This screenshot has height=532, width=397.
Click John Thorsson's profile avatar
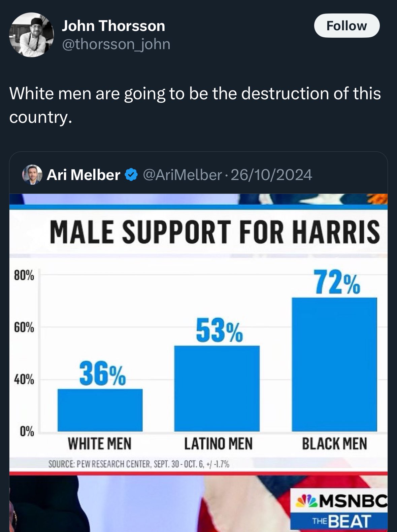[31, 35]
